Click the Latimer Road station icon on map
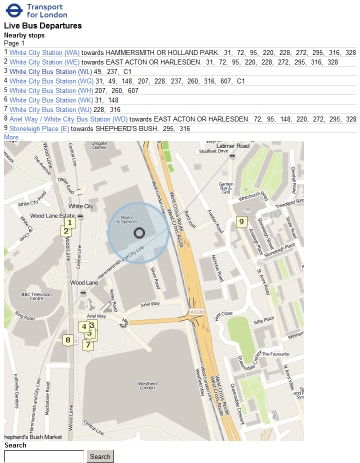360x463 pixels. [x=232, y=156]
